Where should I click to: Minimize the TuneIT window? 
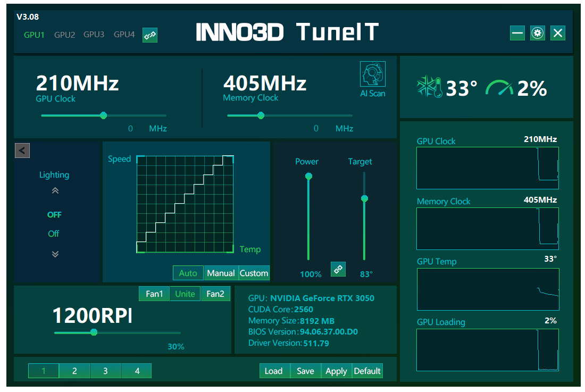[517, 33]
